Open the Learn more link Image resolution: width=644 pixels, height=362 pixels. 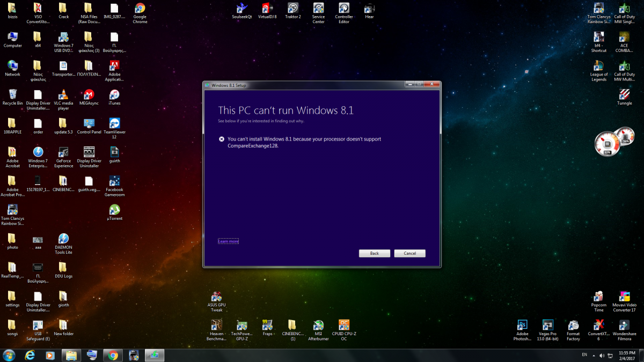coord(228,241)
